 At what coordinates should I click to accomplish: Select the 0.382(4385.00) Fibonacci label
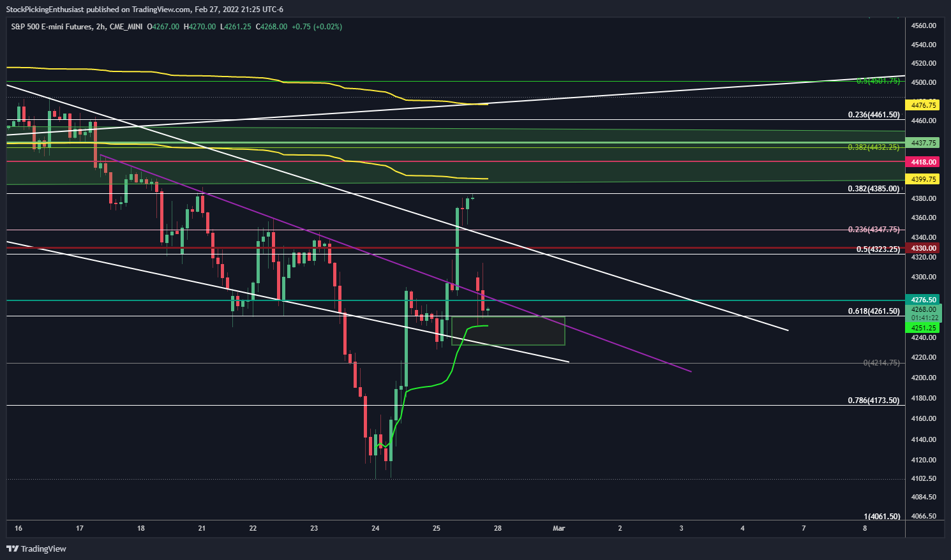click(874, 189)
